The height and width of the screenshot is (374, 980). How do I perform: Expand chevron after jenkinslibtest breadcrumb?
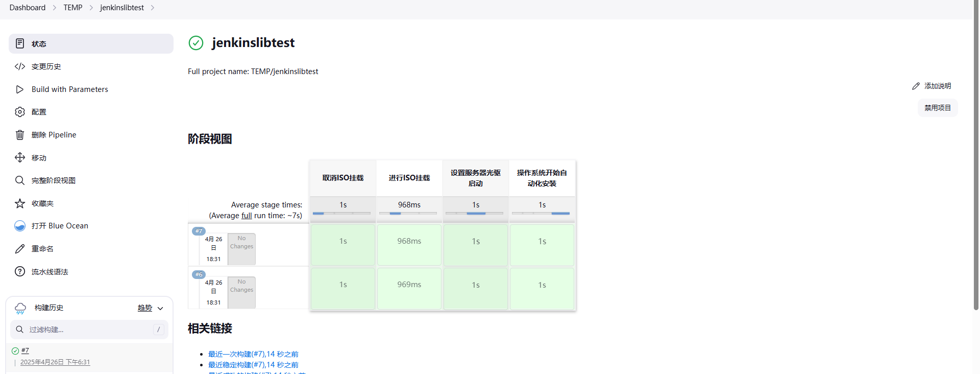tap(153, 8)
